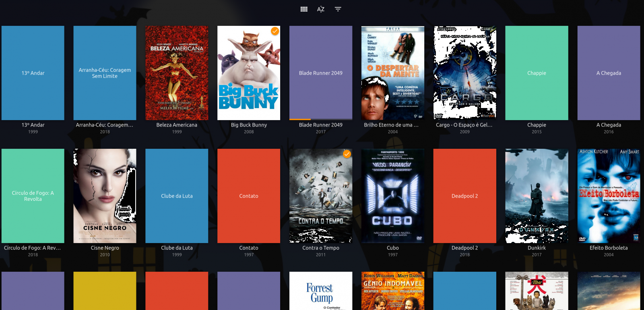Click 'Círculo de Fogo: A Rev…' title
Screen dimensions: 644x310
click(x=32, y=248)
